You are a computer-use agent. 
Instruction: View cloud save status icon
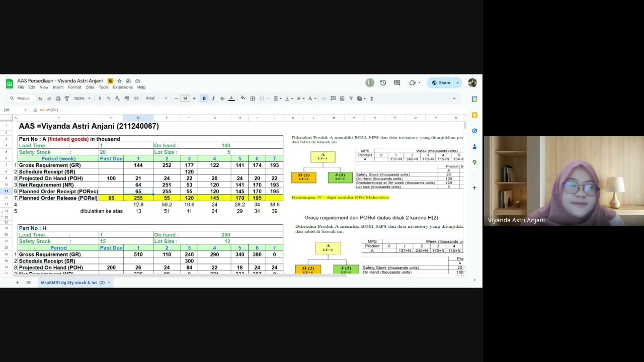(x=137, y=81)
